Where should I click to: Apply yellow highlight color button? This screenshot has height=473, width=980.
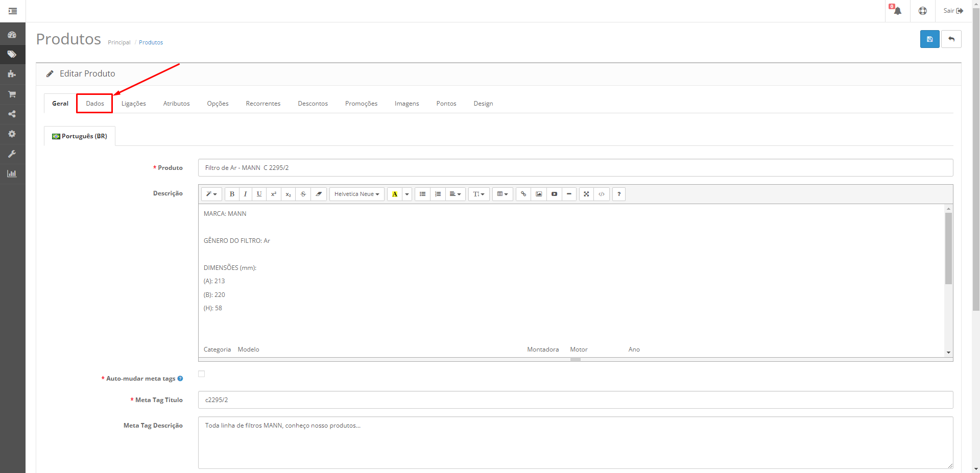pyautogui.click(x=395, y=194)
